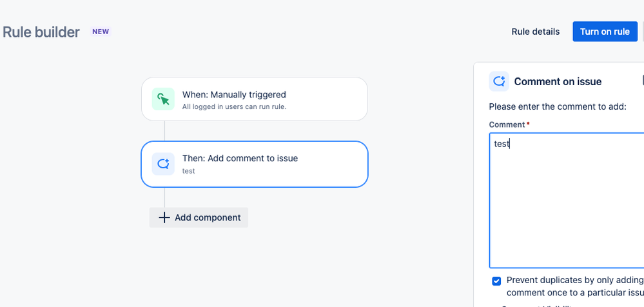The image size is (644, 307).
Task: Click the Rule builder page heading
Action: [x=41, y=32]
